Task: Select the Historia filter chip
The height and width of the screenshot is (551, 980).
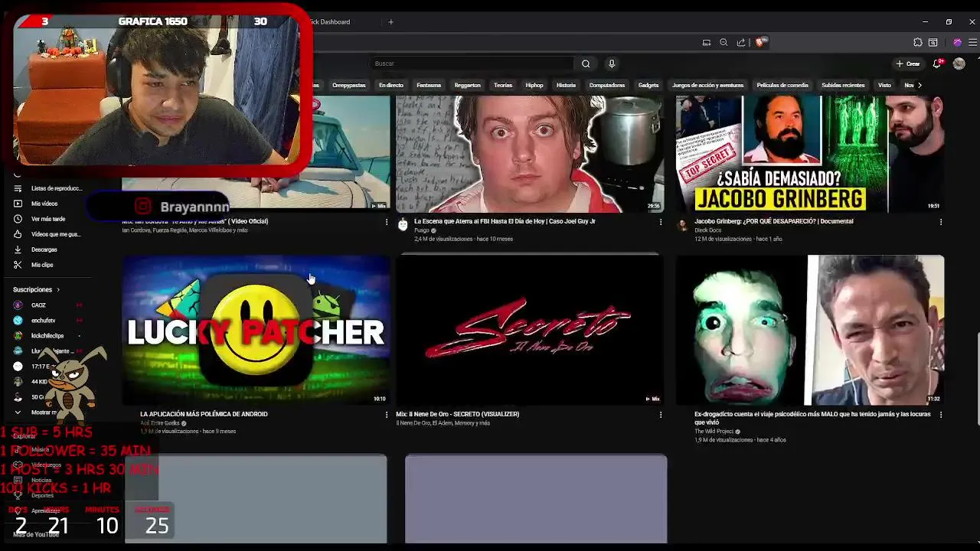Action: coord(566,85)
